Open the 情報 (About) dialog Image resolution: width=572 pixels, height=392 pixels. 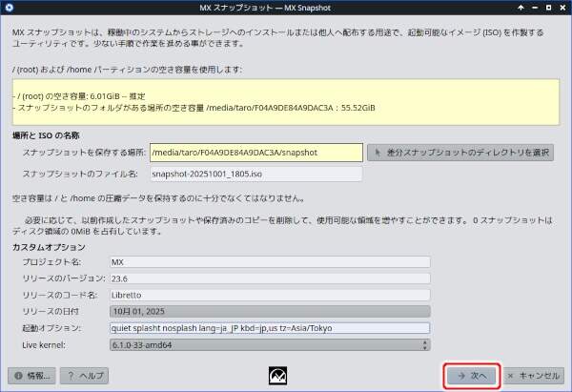coord(32,376)
